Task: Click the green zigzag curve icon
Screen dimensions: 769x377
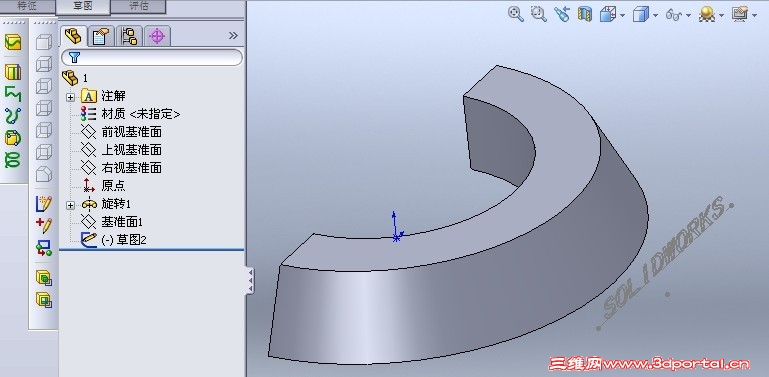Action: click(13, 93)
